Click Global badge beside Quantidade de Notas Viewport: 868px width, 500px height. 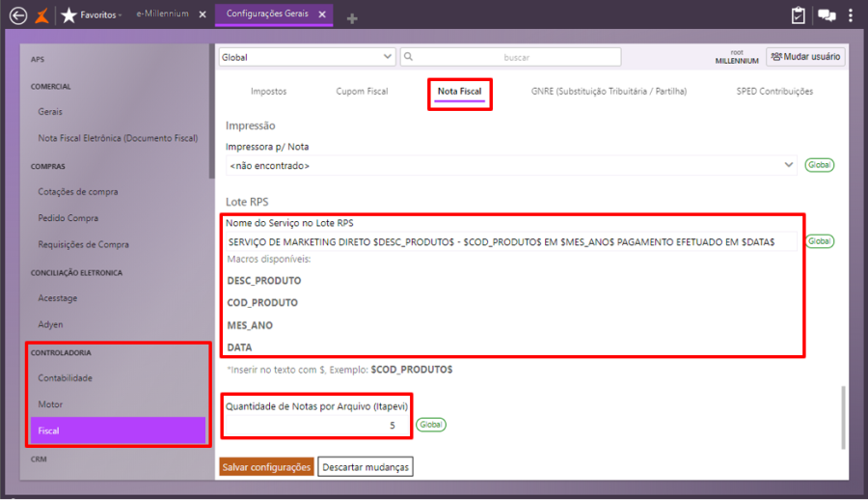click(431, 425)
